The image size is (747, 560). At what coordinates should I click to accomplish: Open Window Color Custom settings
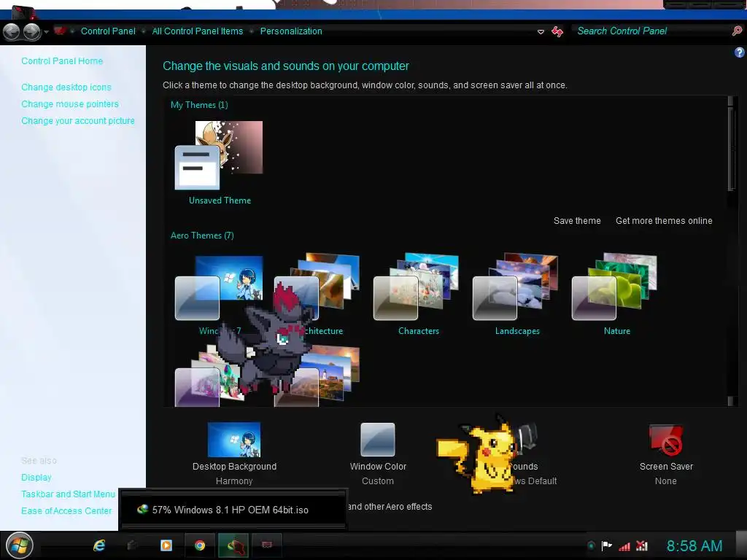coord(378,454)
